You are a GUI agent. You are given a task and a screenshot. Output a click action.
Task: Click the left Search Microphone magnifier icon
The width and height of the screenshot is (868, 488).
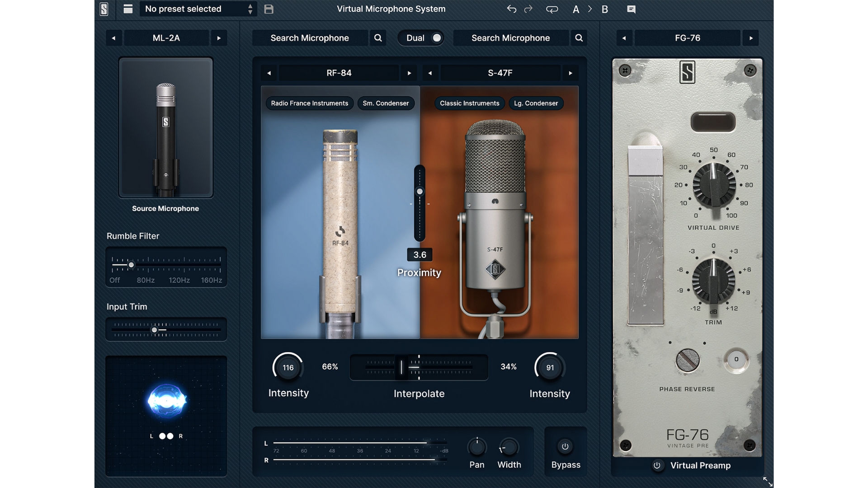point(378,38)
